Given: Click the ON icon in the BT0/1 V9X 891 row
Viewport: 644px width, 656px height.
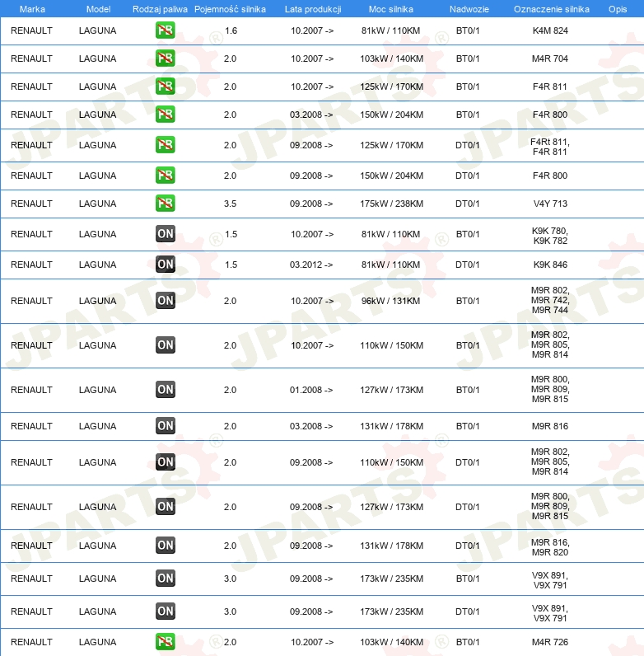Looking at the screenshot, I should pos(166,579).
